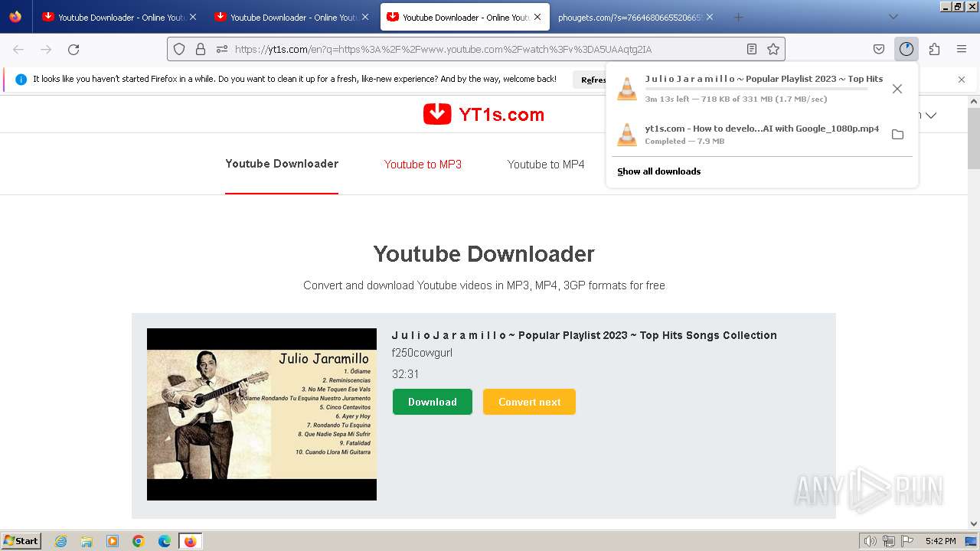Click the Refresh Firefox button
Viewport: 980px width, 551px height.
593,80
